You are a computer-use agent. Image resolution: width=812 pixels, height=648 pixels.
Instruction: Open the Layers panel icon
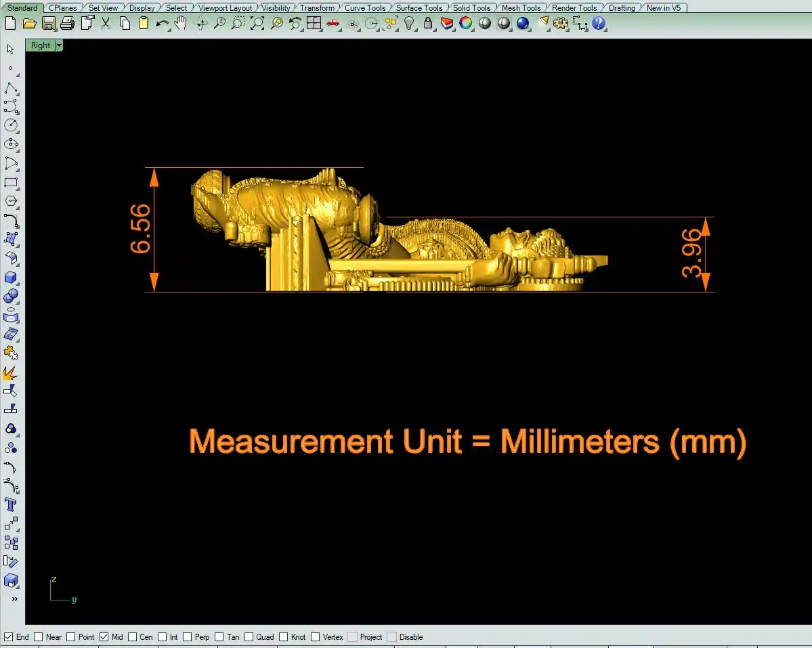coord(447,24)
